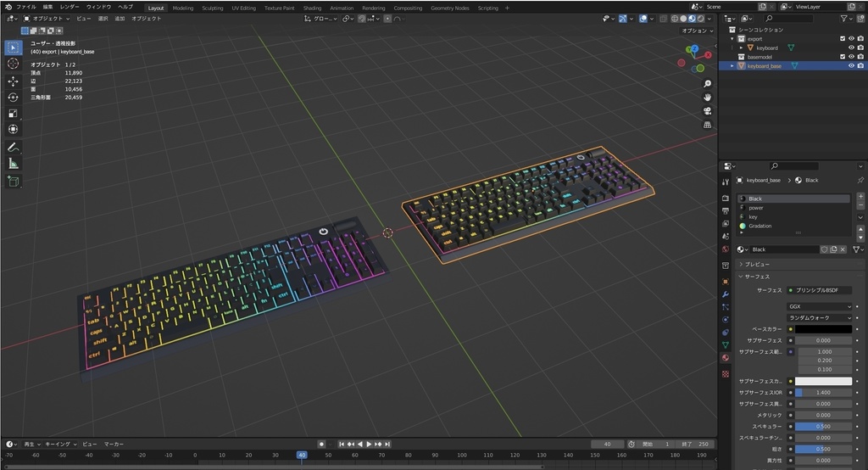Click the viewport zoom magnifier icon

[x=707, y=84]
